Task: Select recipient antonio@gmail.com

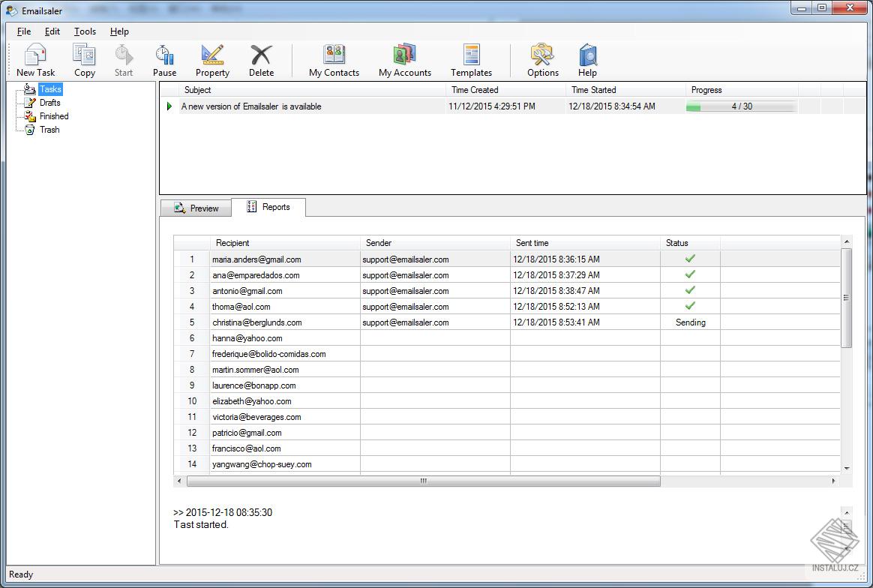Action: (247, 291)
